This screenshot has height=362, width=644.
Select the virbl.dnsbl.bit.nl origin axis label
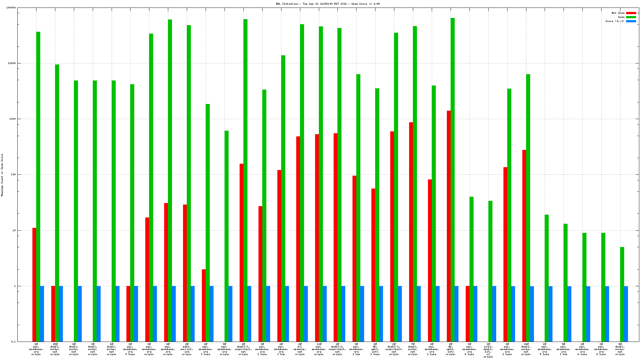tap(488, 350)
